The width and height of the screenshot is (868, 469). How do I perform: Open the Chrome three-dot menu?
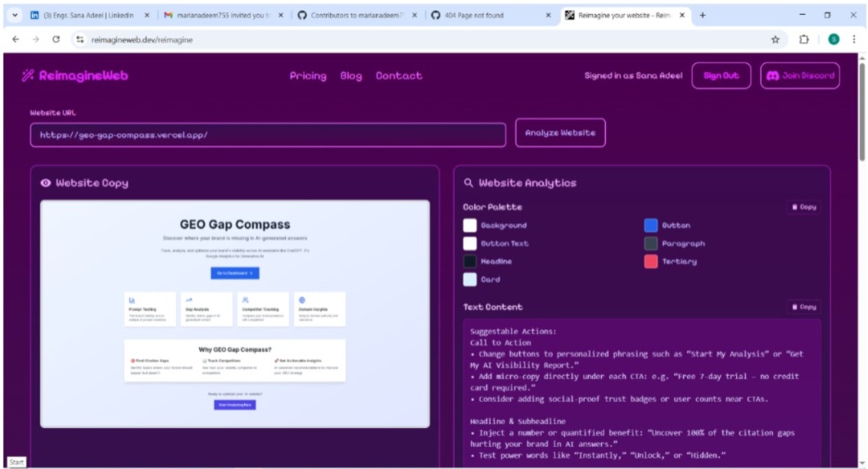(853, 39)
